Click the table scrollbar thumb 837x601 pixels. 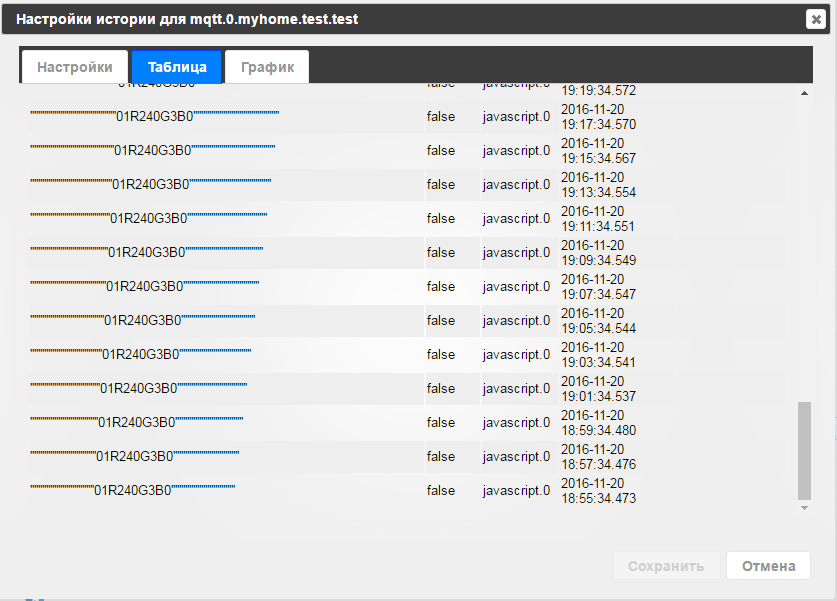point(804,451)
